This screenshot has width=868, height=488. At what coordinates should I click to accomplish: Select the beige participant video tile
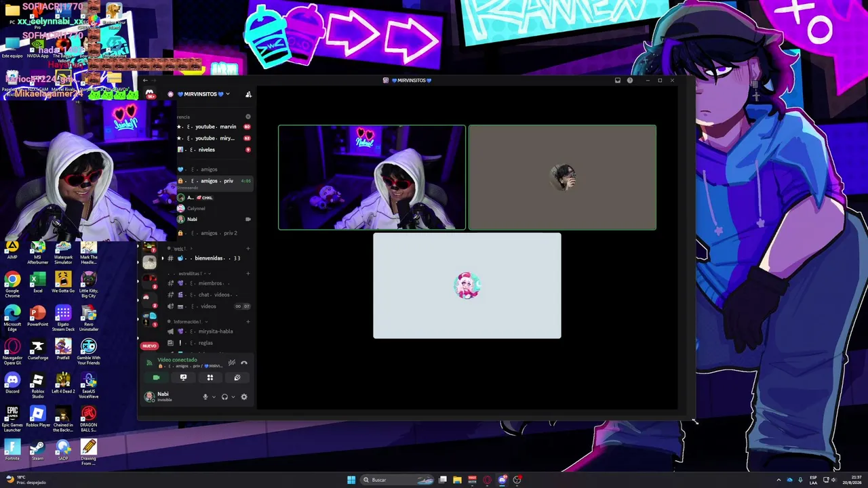[562, 178]
